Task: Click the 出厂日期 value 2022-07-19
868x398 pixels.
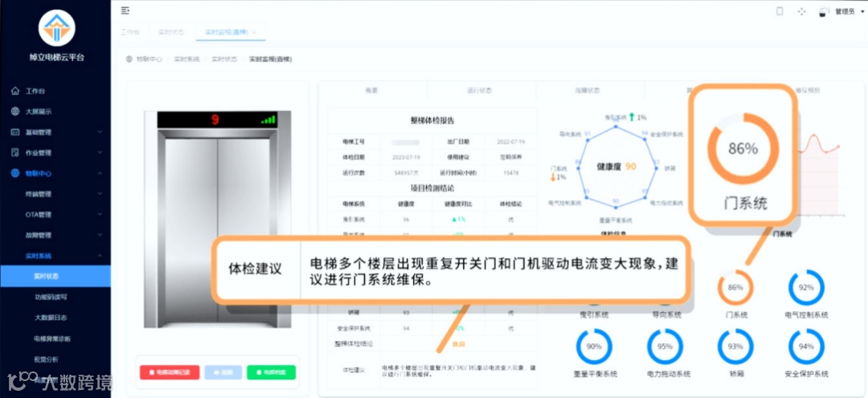Action: coord(510,142)
